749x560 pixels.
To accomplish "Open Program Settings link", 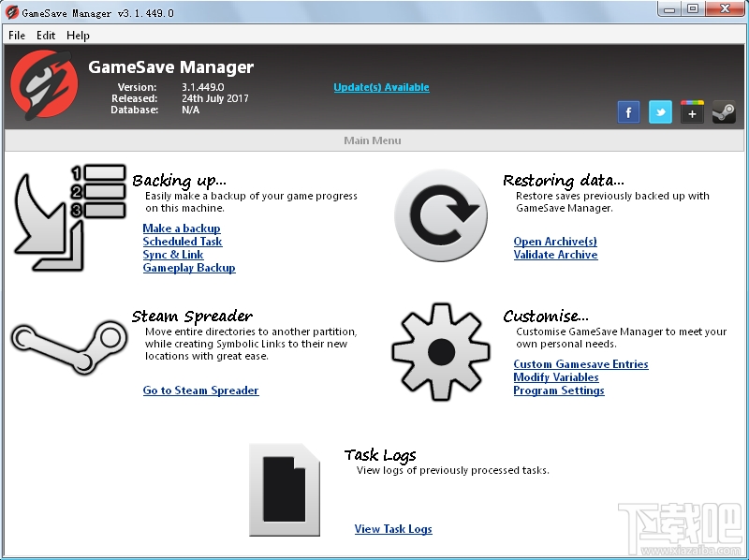I will [559, 391].
